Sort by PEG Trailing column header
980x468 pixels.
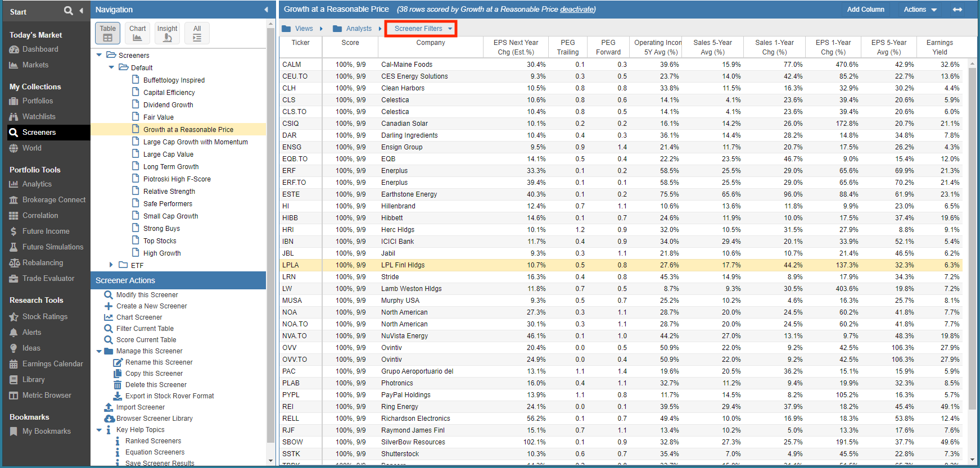(x=567, y=47)
